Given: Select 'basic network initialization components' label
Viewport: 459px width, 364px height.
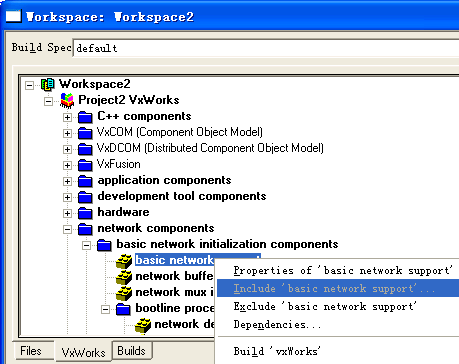Looking at the screenshot, I should (x=227, y=244).
